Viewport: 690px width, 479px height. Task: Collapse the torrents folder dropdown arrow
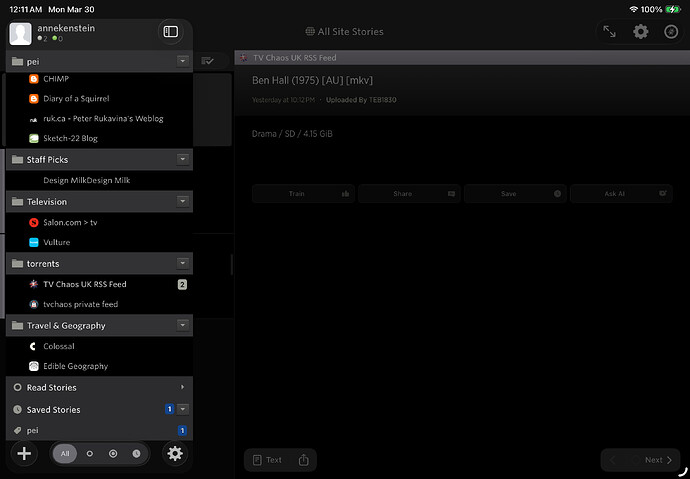(182, 263)
